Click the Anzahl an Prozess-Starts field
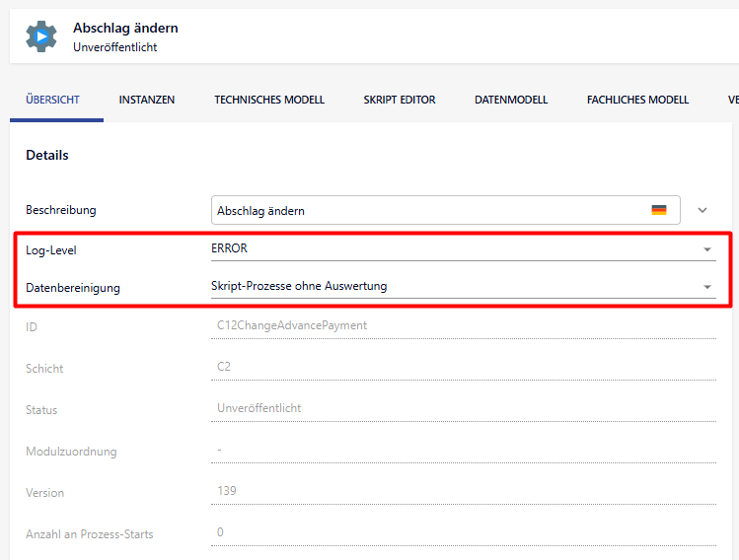 (x=464, y=532)
